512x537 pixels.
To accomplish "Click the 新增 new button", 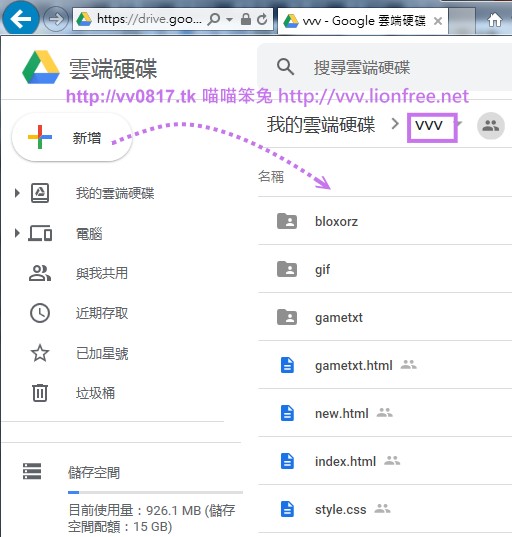I will tap(72, 138).
